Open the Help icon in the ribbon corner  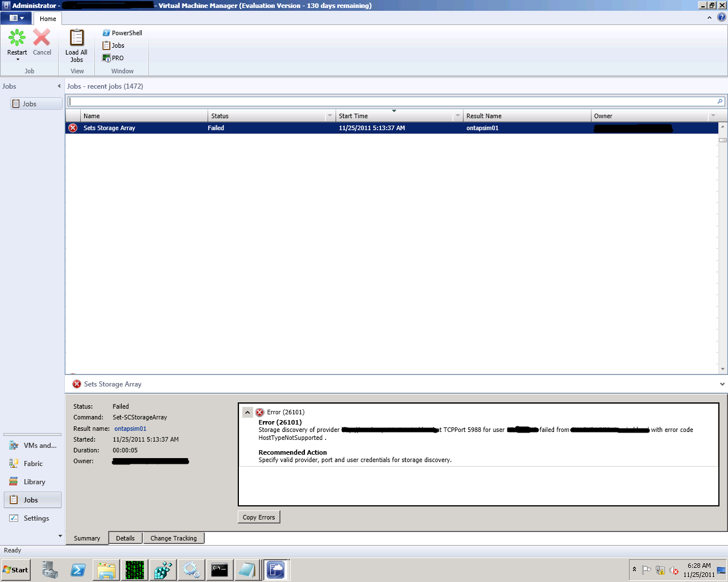[722, 17]
